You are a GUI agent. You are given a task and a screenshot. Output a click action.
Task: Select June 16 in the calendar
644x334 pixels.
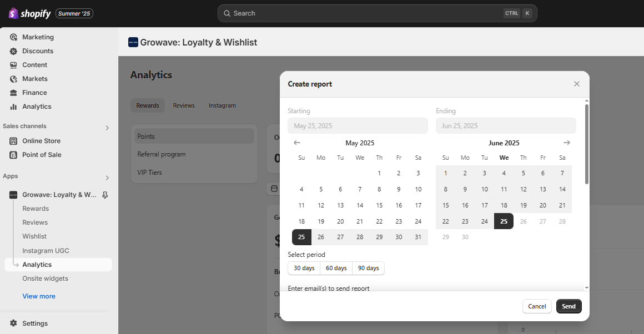pyautogui.click(x=465, y=205)
